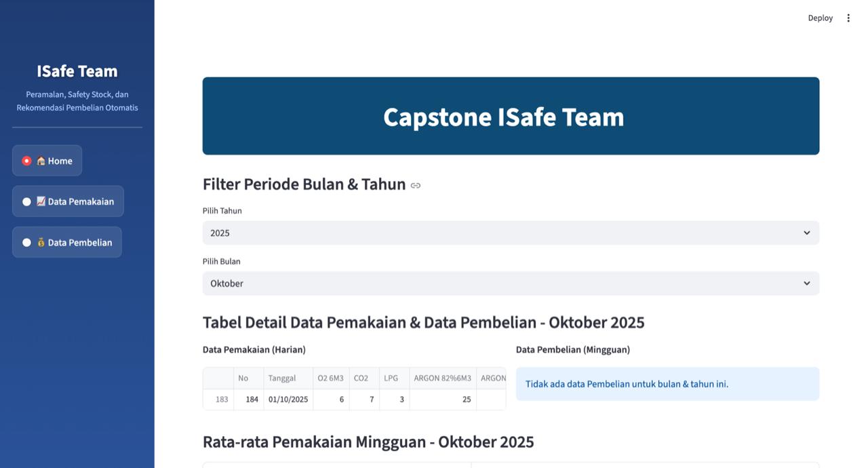Viewport: 868px width, 468px height.
Task: Expand the year selector to change from 2025
Action: coord(511,233)
